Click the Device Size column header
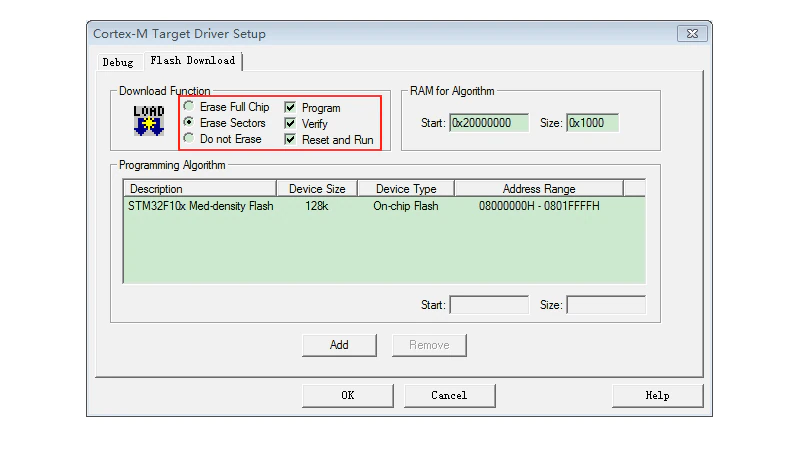 317,189
